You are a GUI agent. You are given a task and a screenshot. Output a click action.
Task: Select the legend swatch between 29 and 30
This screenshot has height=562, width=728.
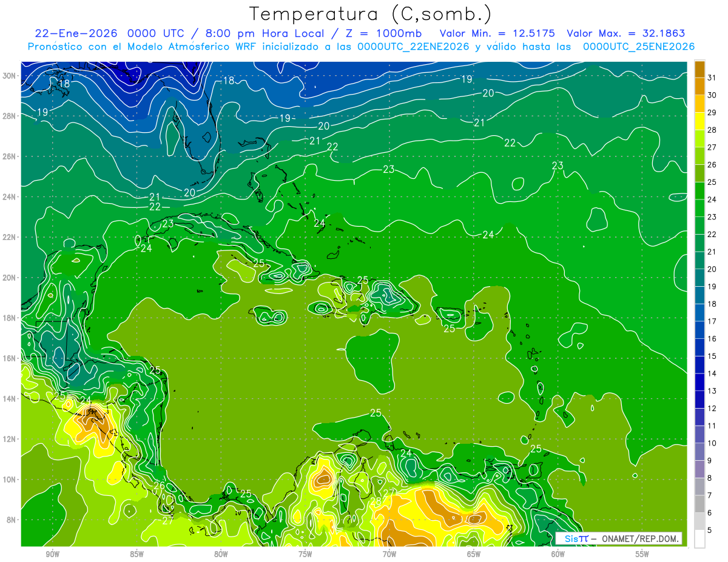(x=699, y=104)
